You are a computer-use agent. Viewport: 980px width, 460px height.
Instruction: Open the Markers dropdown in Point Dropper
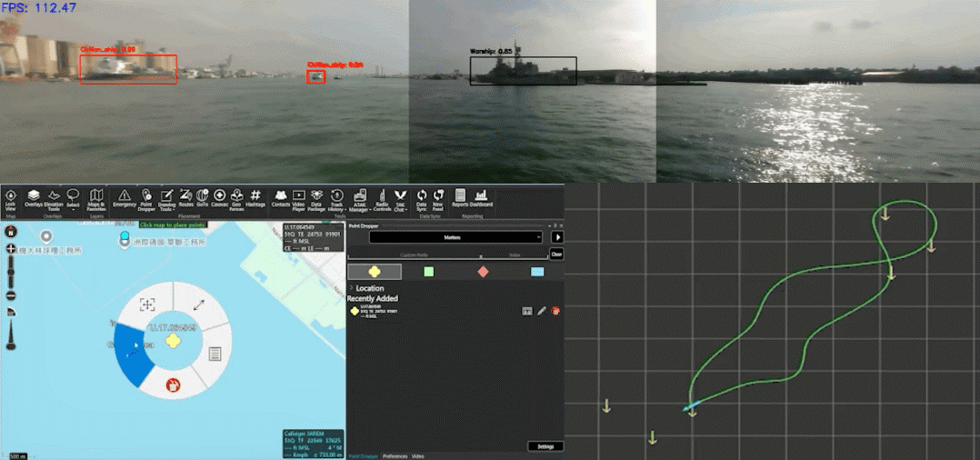point(455,237)
